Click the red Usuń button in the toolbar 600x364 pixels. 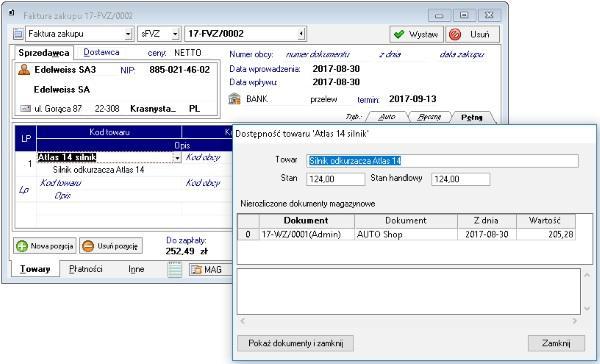[x=473, y=34]
